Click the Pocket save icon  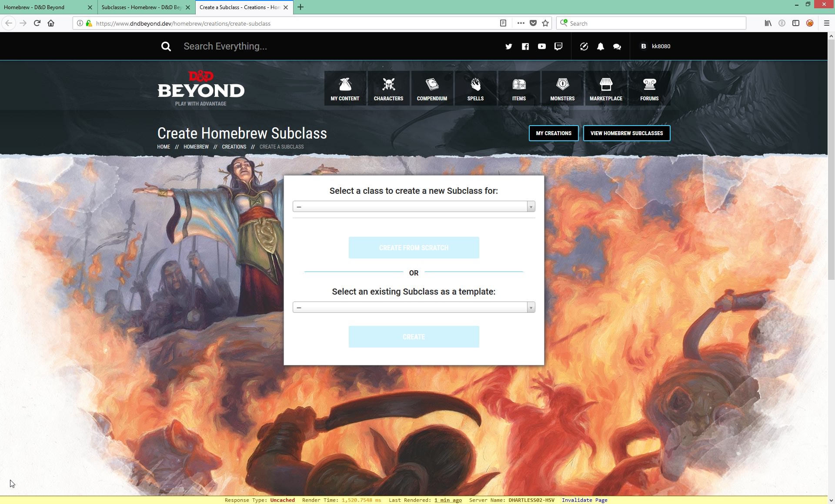tap(533, 23)
